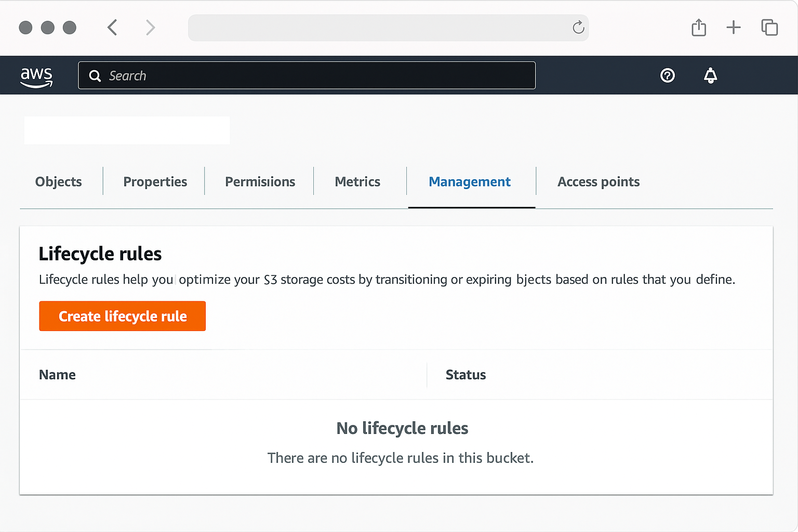The width and height of the screenshot is (798, 532).
Task: Reload the page using the refresh icon
Action: tap(578, 28)
